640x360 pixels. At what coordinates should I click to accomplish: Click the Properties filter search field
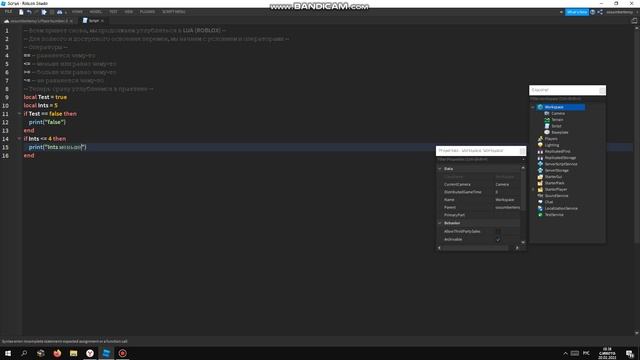[479, 160]
